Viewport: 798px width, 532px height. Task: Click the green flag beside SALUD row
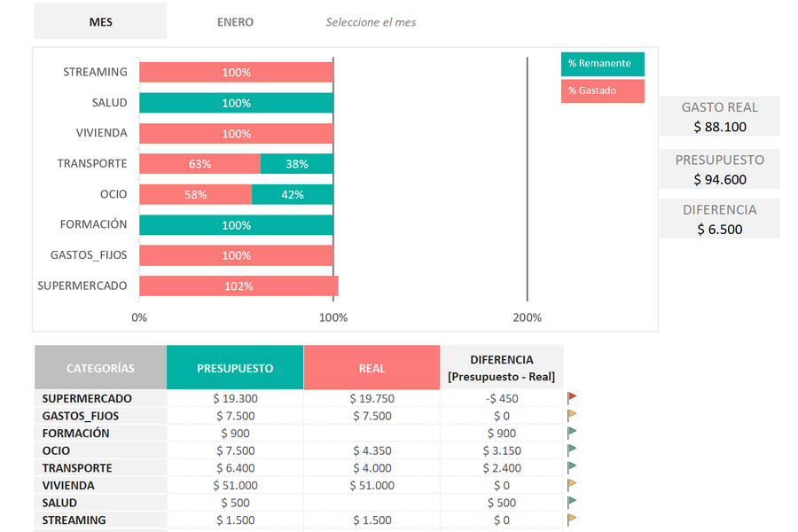coord(572,503)
